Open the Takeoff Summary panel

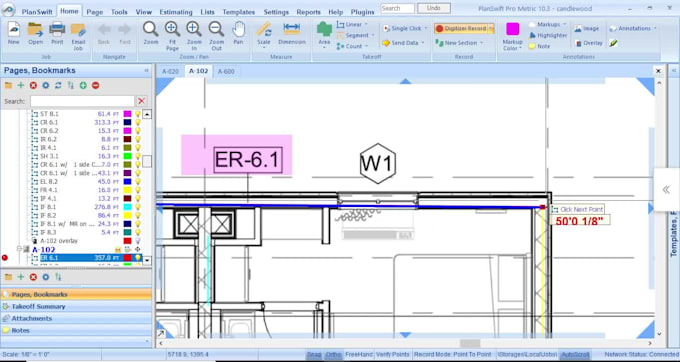click(x=76, y=307)
